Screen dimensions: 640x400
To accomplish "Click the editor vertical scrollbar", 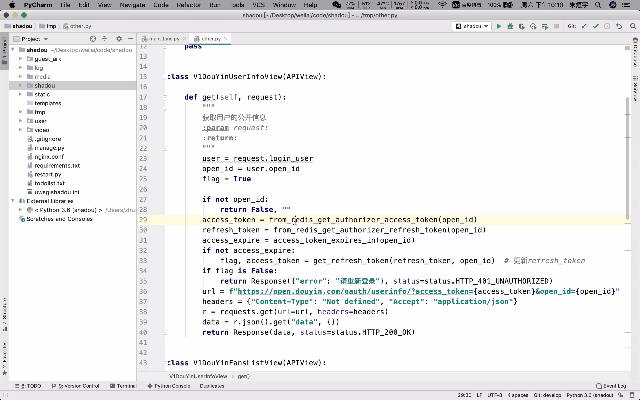I will tap(628, 158).
